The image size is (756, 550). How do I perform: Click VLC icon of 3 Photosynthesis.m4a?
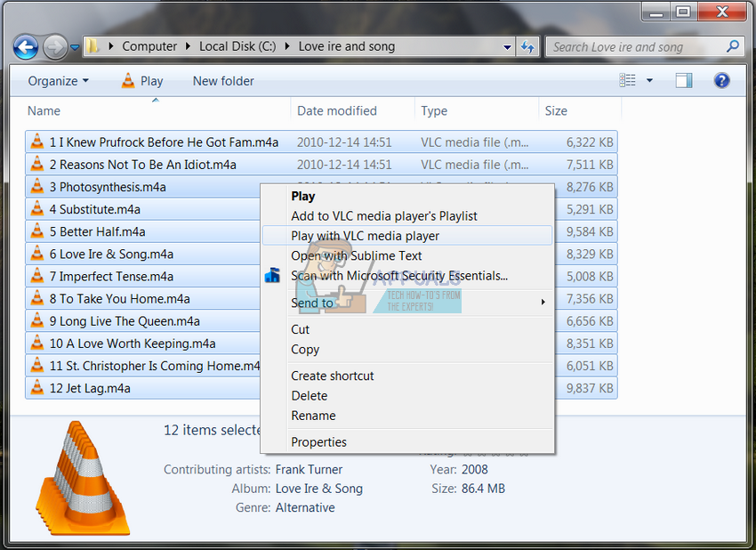pyautogui.click(x=37, y=186)
